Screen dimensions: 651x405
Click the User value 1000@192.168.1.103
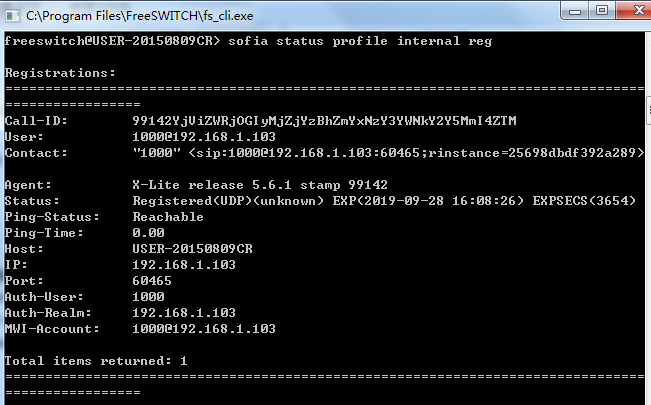tap(204, 137)
